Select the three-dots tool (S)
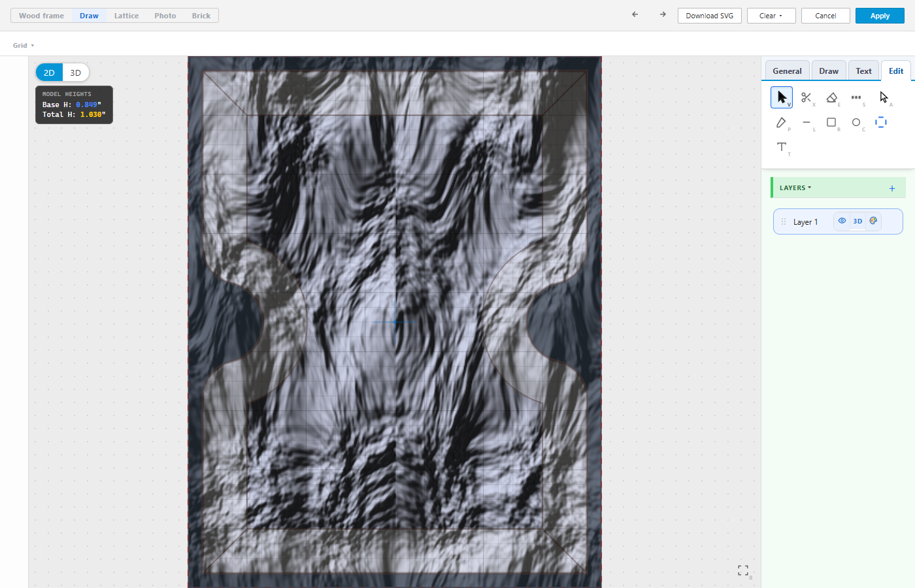The width and height of the screenshot is (915, 588). 856,97
